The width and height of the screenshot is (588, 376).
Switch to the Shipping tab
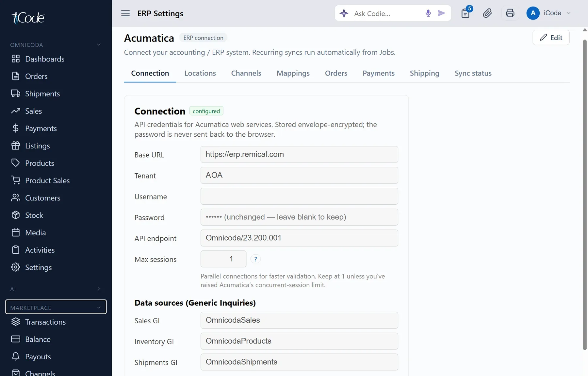424,73
